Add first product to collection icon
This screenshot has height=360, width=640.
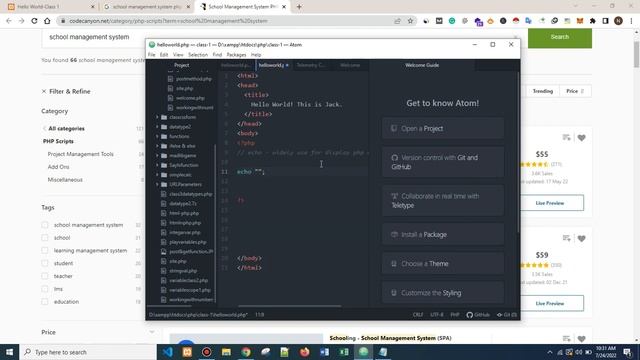[x=567, y=138]
